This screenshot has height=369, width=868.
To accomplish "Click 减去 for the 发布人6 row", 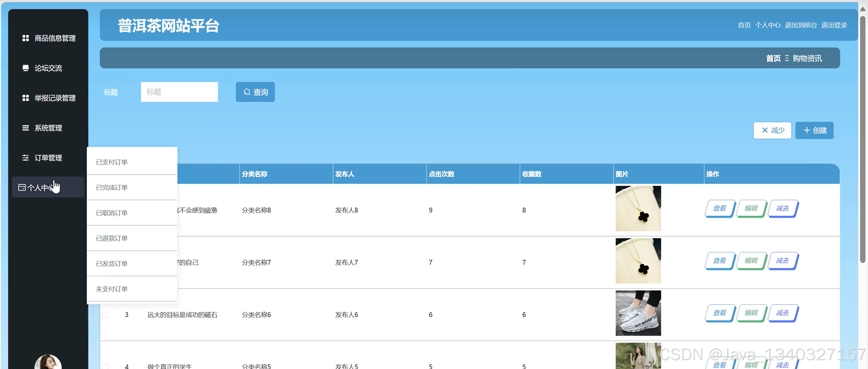I will coord(783,313).
